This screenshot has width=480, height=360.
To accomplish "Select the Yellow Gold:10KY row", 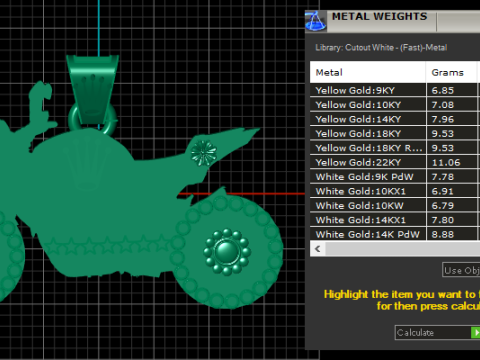I will (395, 105).
